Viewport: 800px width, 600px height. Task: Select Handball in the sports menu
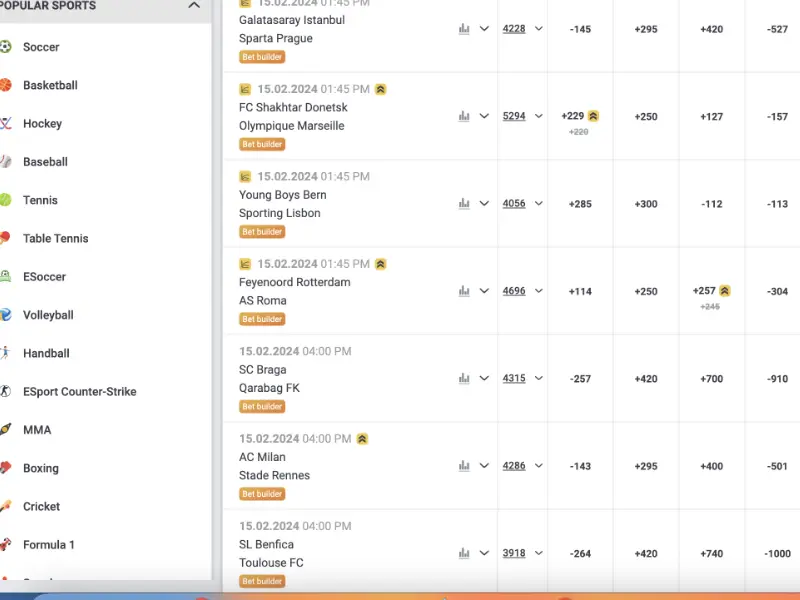pos(46,353)
